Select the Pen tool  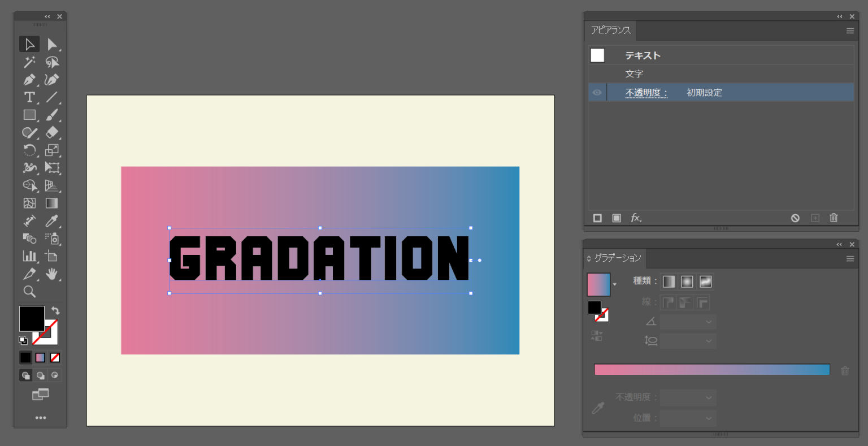point(29,80)
